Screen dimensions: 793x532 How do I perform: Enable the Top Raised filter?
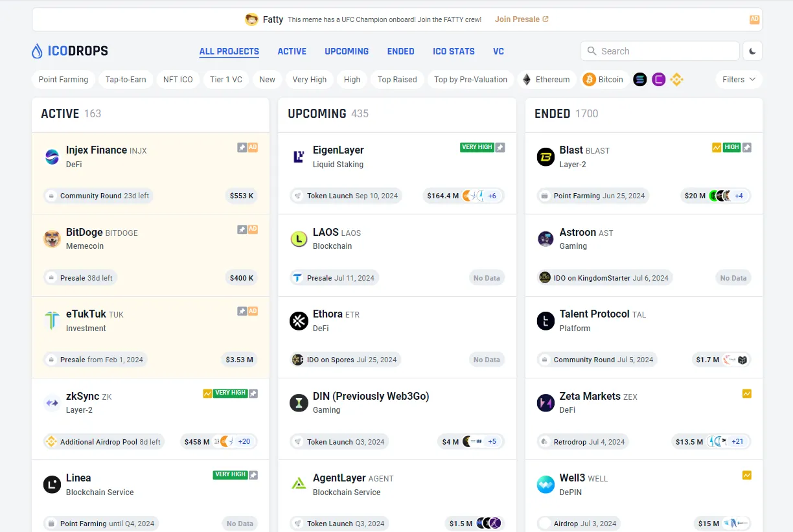397,79
